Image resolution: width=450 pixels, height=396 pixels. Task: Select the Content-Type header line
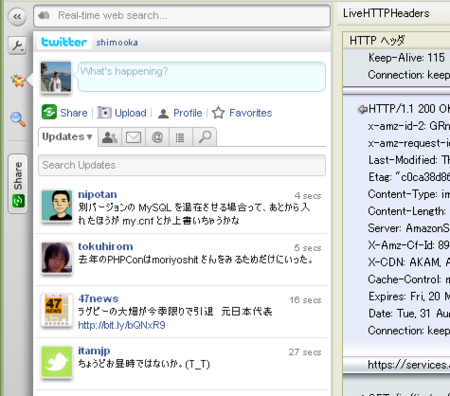409,194
